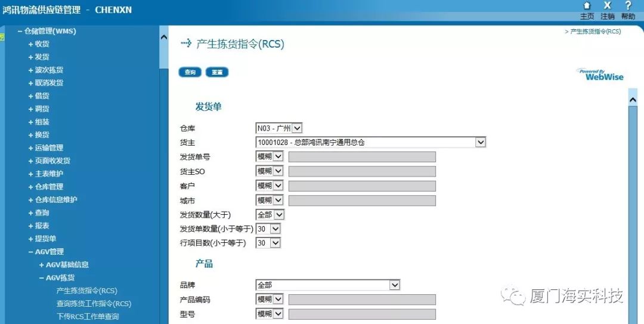
Task: Click the home (主页) icon
Action: coord(587,6)
